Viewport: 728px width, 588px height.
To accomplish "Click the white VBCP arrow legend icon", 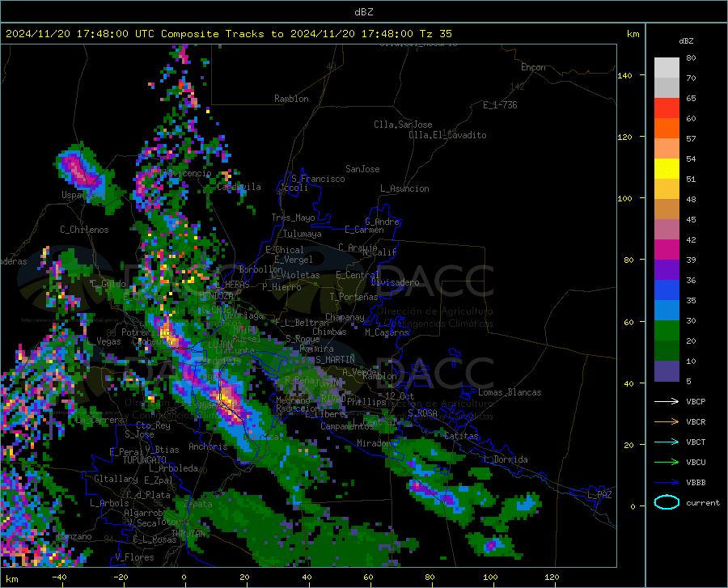I will pos(667,401).
